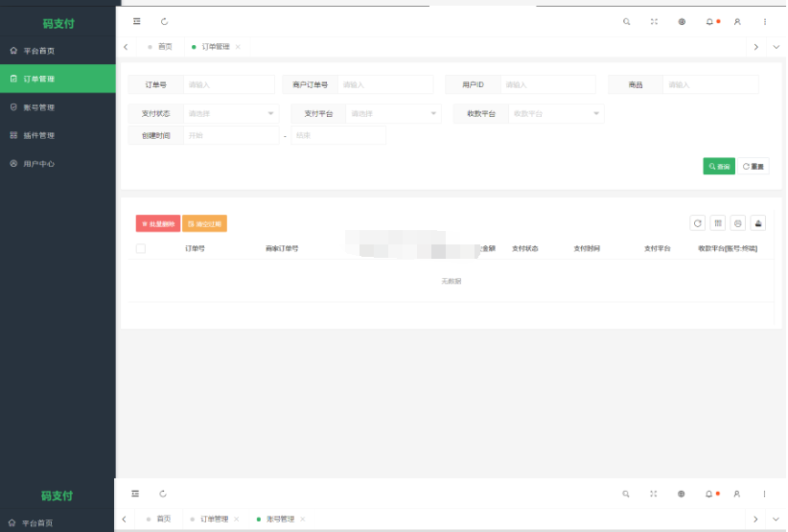Close the 账号管理 tab

[303, 519]
